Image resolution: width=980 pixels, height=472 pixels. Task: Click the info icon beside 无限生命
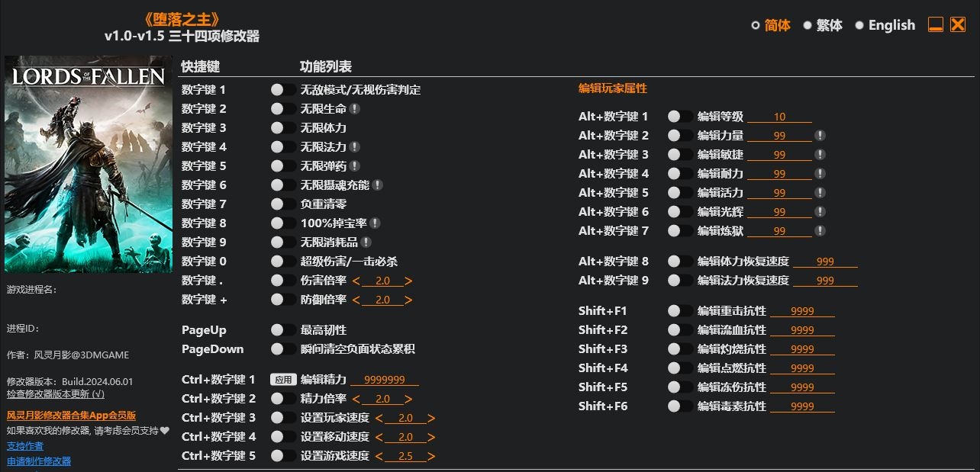click(x=355, y=109)
